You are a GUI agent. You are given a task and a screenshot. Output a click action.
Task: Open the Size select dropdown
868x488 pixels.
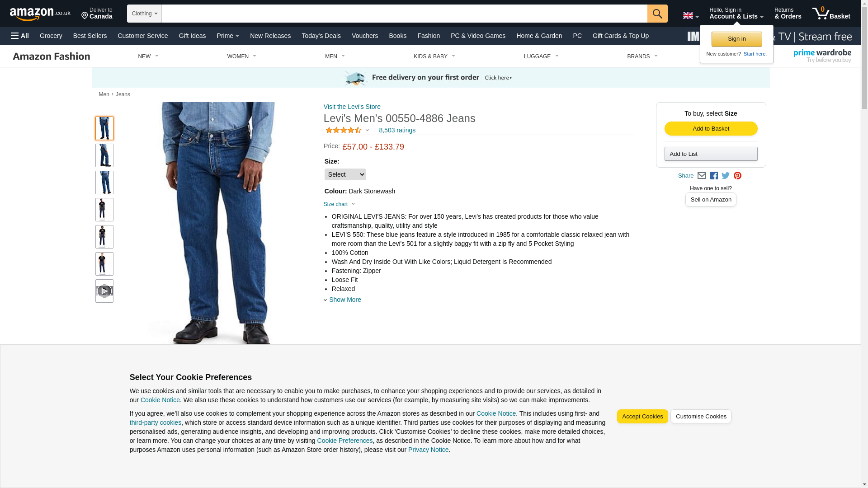[x=345, y=174]
